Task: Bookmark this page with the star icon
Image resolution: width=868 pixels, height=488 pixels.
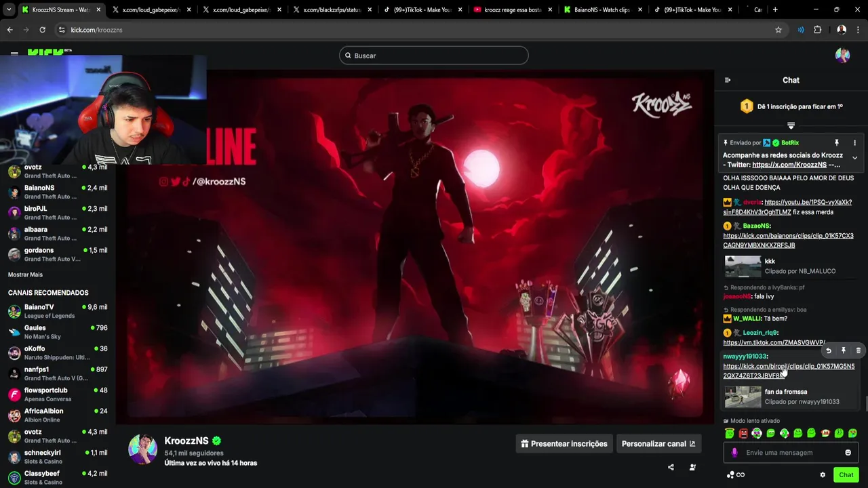Action: click(x=778, y=30)
